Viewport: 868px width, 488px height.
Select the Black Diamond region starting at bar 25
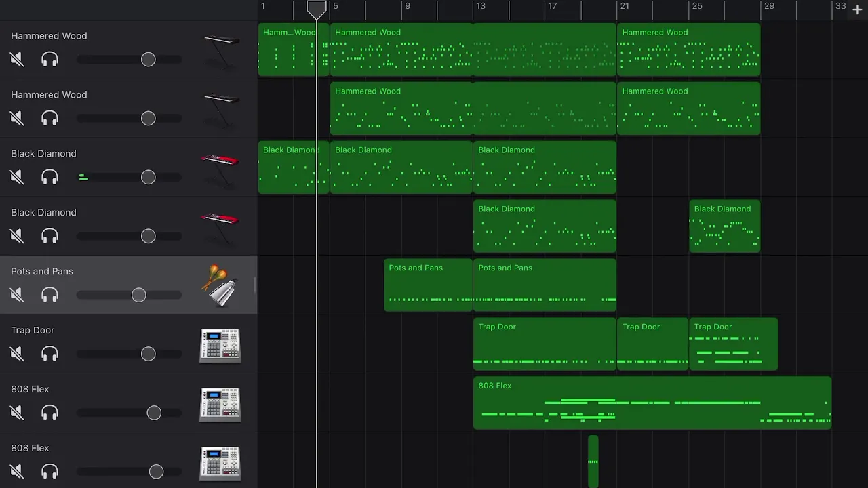pos(725,226)
